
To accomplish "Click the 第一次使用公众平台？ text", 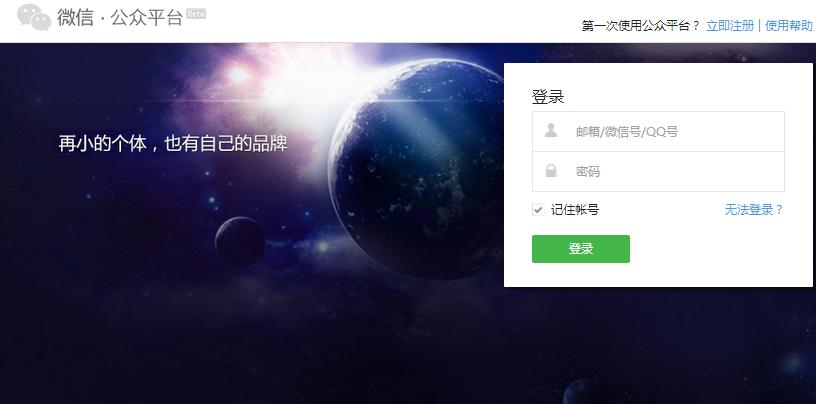I will click(x=641, y=26).
